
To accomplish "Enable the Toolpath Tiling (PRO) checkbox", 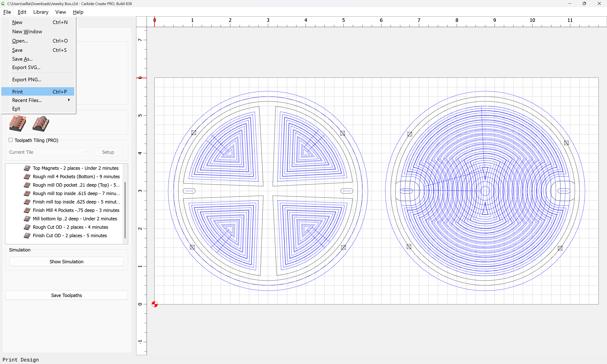I will [11, 140].
